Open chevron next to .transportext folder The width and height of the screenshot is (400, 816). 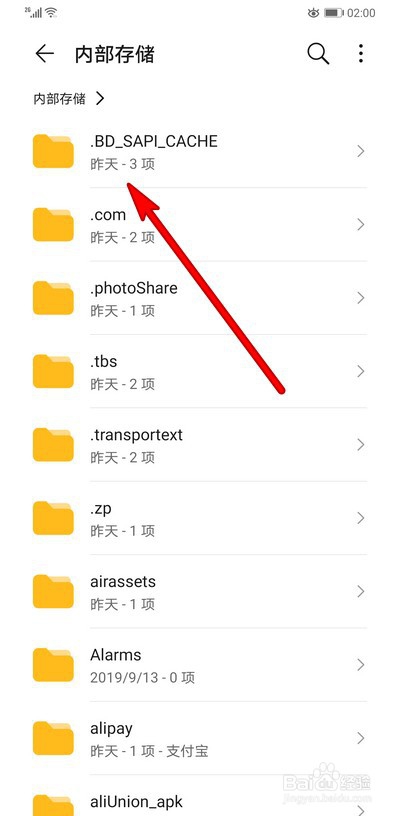point(360,444)
